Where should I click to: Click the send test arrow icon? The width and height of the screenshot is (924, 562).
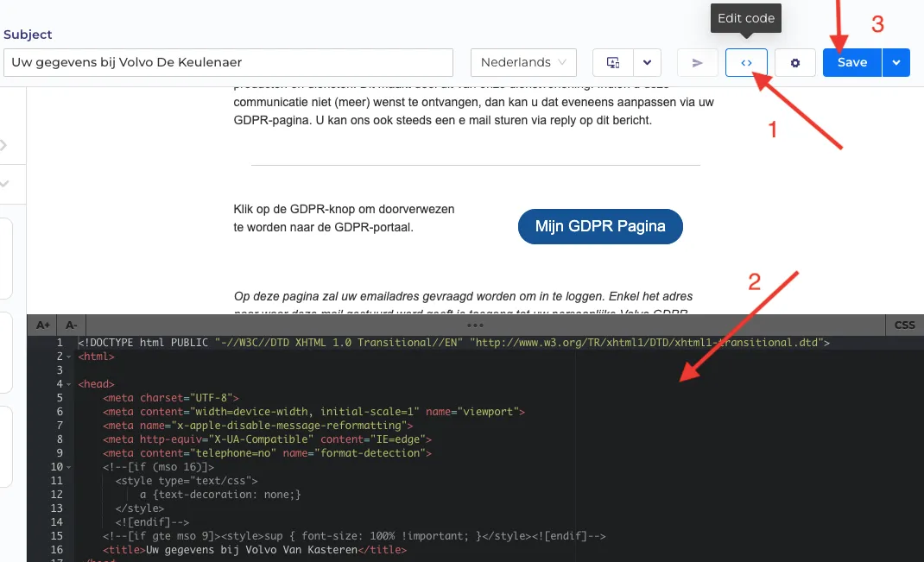click(697, 62)
